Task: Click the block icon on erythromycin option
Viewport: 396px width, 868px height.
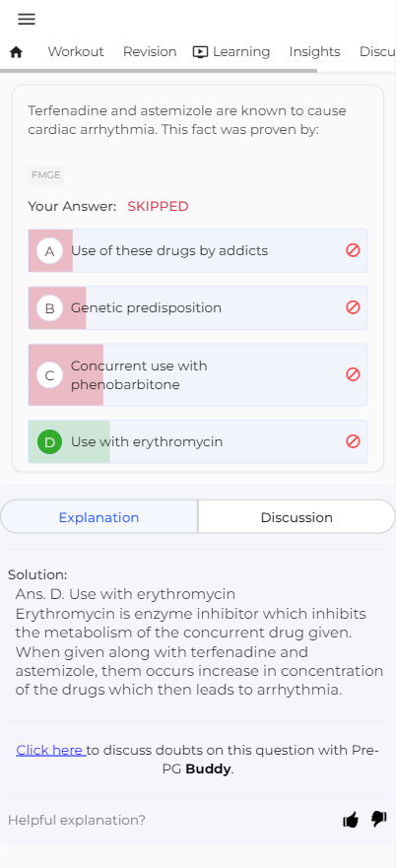Action: pos(353,441)
